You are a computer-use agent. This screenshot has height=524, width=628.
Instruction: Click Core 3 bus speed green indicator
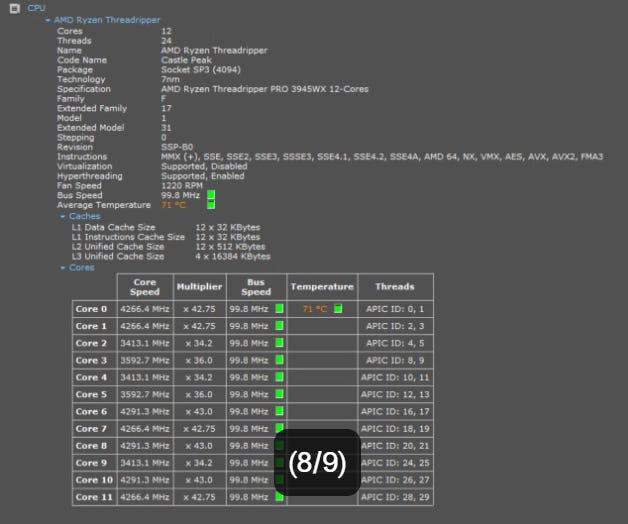[x=280, y=360]
